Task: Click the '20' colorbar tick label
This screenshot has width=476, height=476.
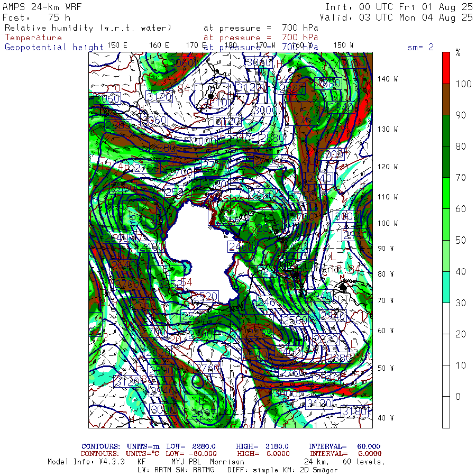Action: point(461,334)
